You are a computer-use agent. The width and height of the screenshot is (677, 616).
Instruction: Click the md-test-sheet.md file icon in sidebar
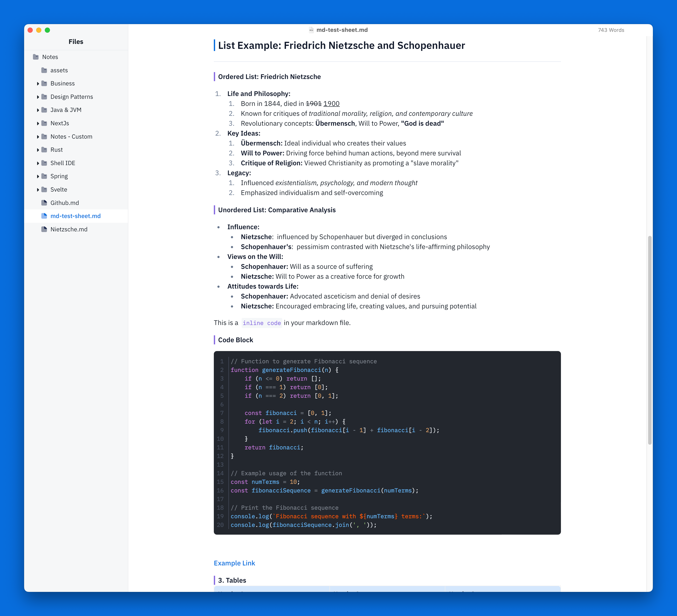tap(44, 216)
